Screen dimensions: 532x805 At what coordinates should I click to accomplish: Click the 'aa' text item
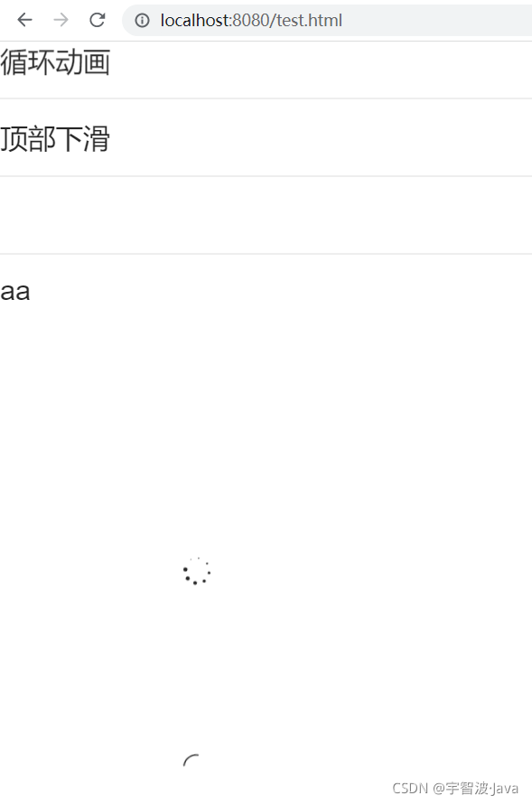click(x=15, y=292)
